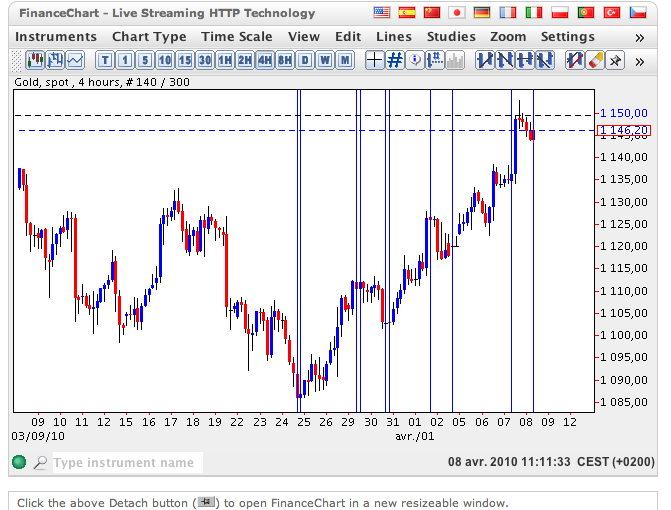Open the Studies menu
Image resolution: width=671 pixels, height=510 pixels.
tap(451, 37)
